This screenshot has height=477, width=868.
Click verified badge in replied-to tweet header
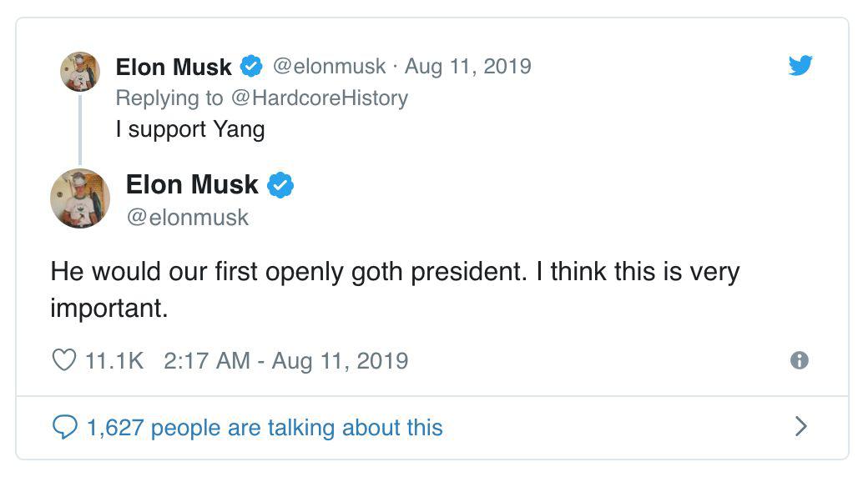[x=251, y=67]
